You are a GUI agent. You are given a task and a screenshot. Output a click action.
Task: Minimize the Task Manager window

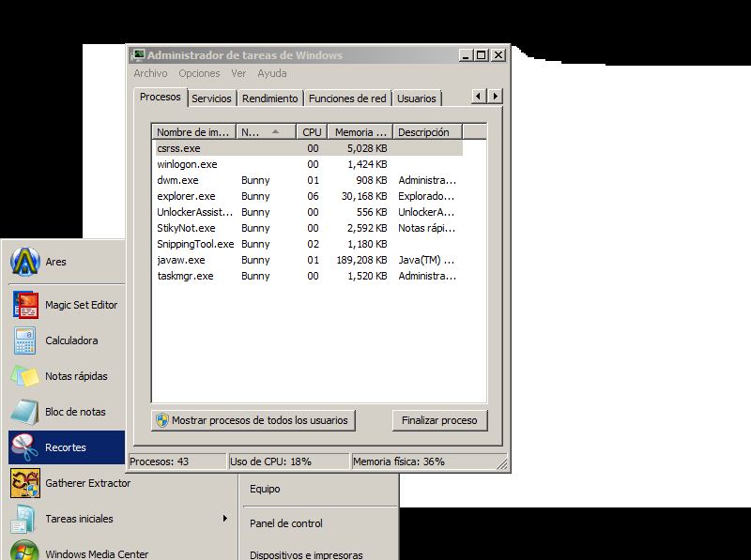point(467,55)
